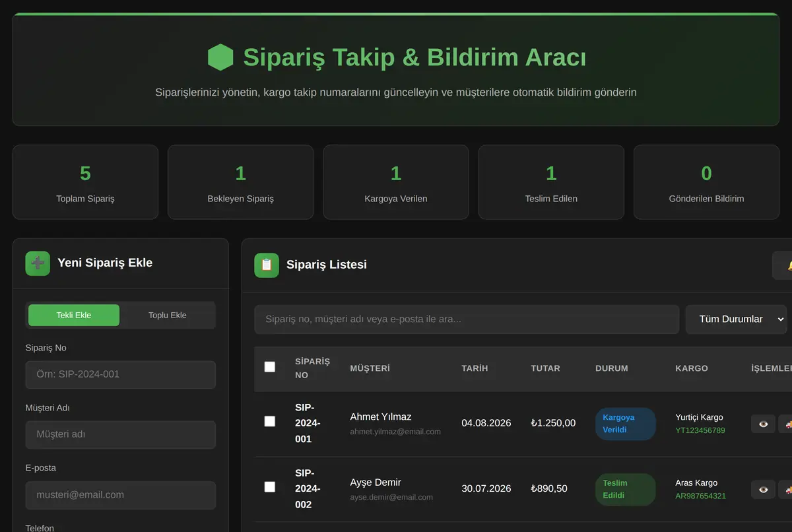Image resolution: width=792 pixels, height=532 pixels.
Task: View details with eye icon for SIP-2024-002
Action: click(x=763, y=490)
